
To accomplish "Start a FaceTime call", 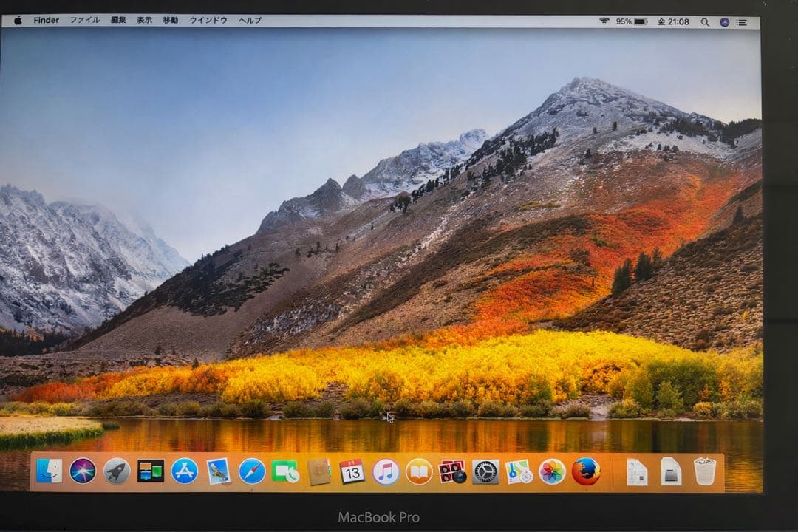I will click(x=283, y=471).
